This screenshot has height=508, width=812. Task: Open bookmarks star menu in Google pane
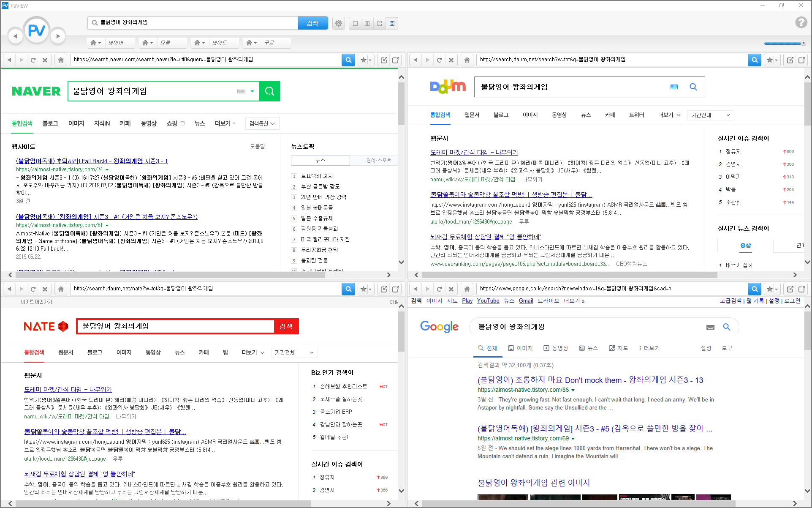(x=771, y=289)
